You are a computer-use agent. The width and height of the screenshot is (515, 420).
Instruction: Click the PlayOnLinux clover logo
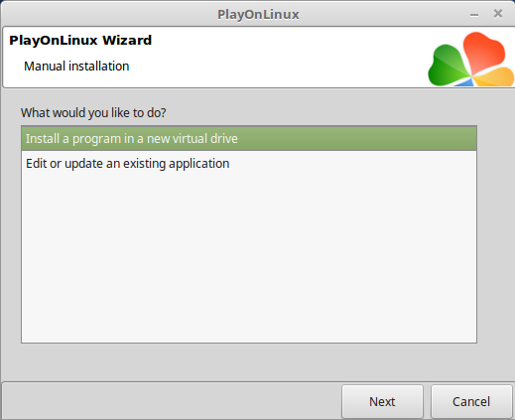471,59
